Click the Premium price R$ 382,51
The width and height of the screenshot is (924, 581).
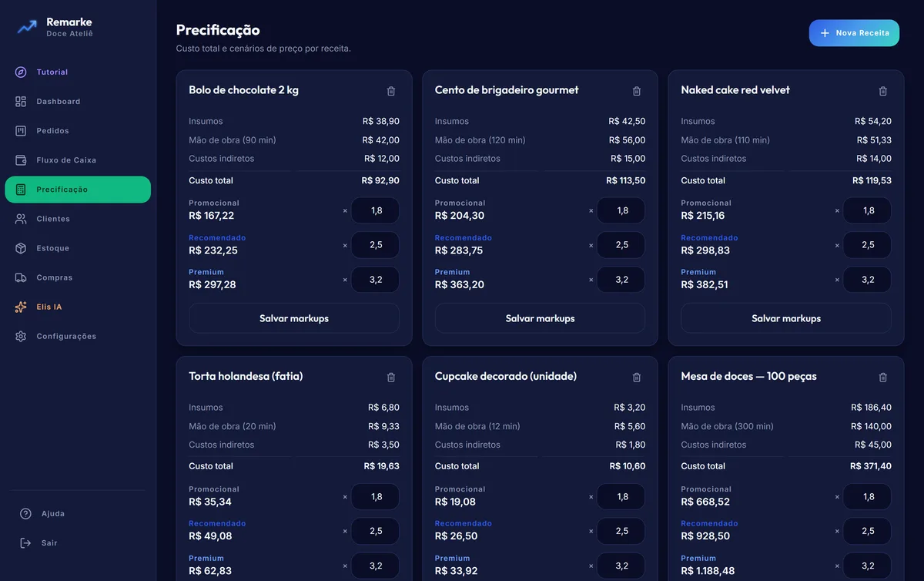pos(705,284)
